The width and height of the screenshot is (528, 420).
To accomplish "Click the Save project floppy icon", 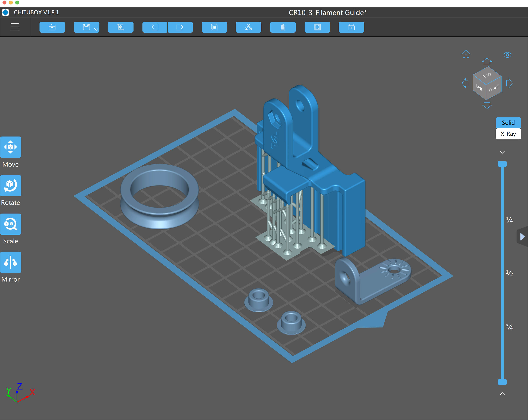I will click(86, 27).
